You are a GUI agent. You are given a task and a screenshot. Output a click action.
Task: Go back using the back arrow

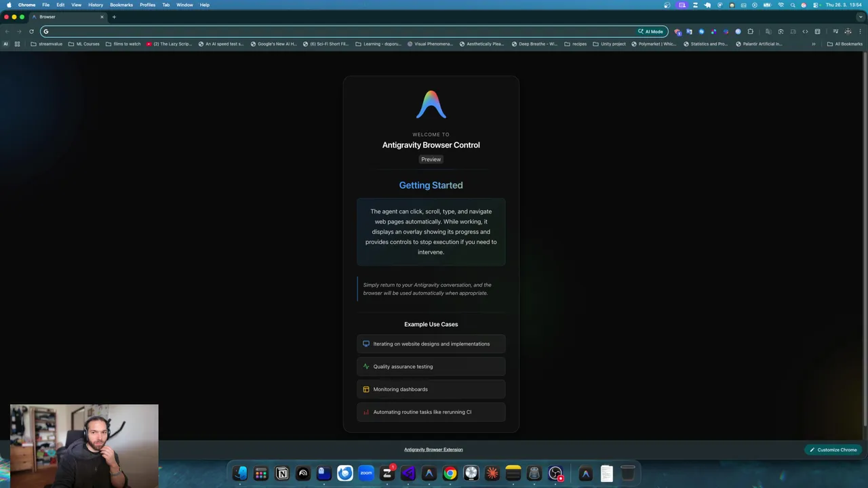point(7,31)
